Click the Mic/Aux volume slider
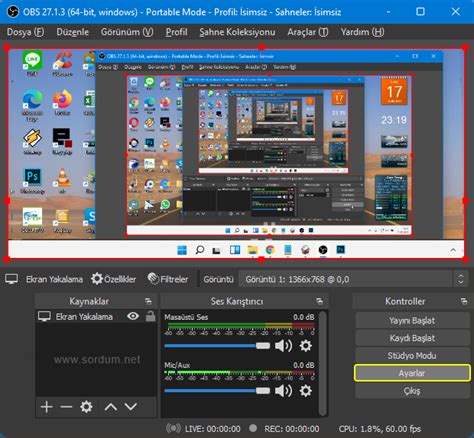The height and width of the screenshot is (438, 474). pos(217,391)
